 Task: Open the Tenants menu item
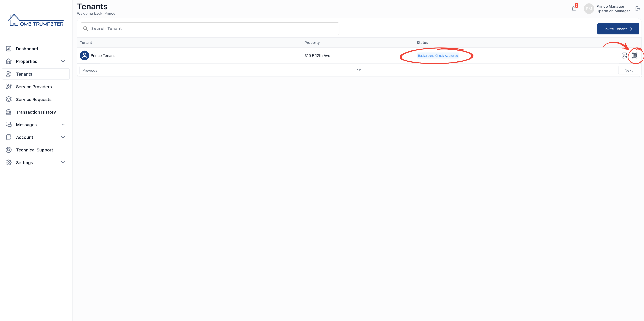(36, 74)
